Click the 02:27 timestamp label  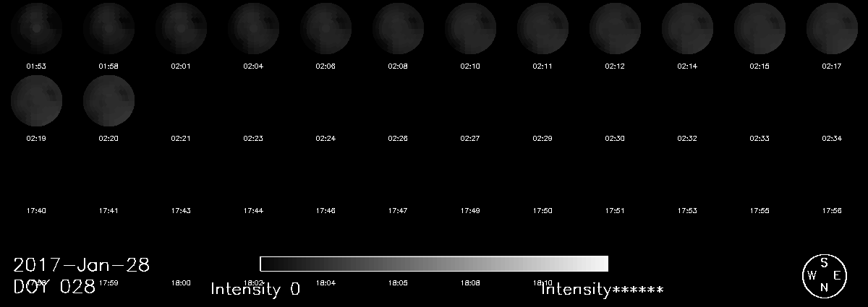tap(470, 138)
